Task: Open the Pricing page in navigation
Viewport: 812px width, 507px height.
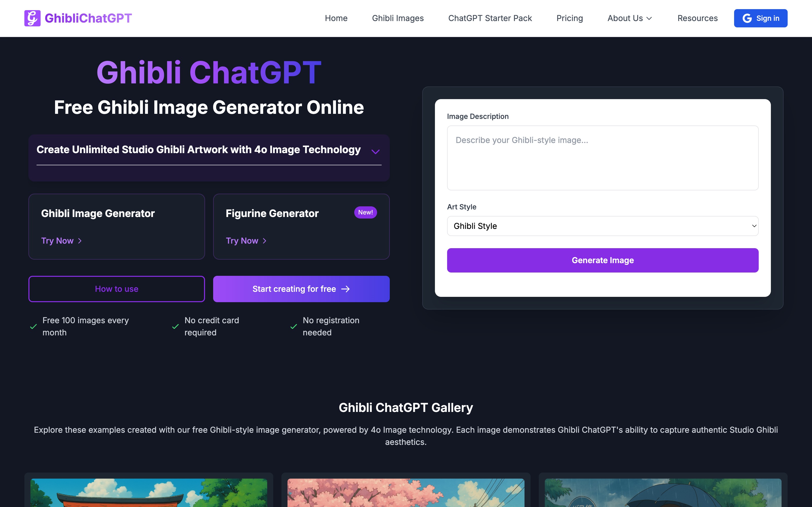Action: coord(569,18)
